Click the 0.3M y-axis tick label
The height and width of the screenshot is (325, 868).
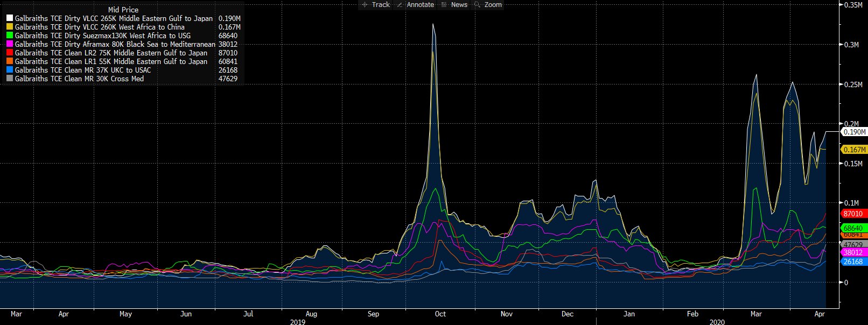coord(851,45)
